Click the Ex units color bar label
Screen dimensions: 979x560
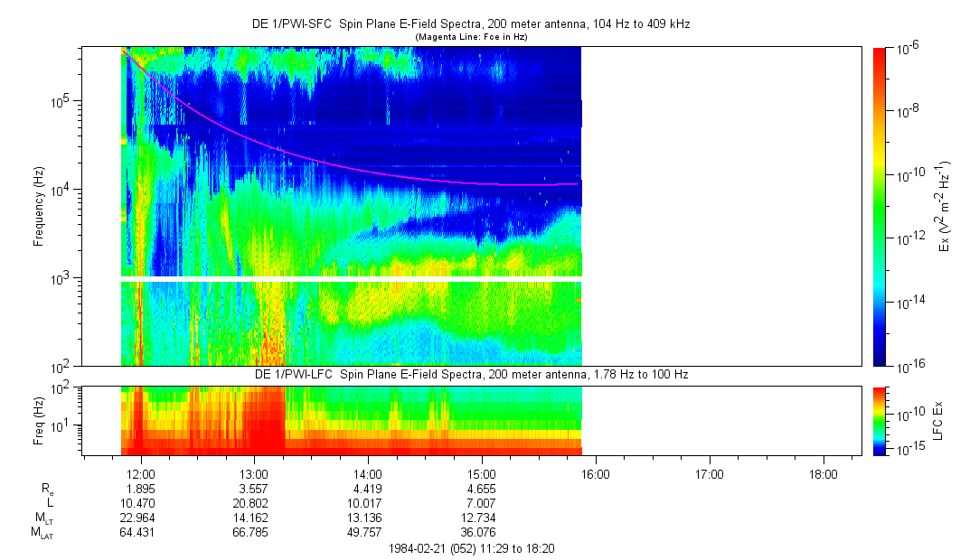(x=944, y=206)
